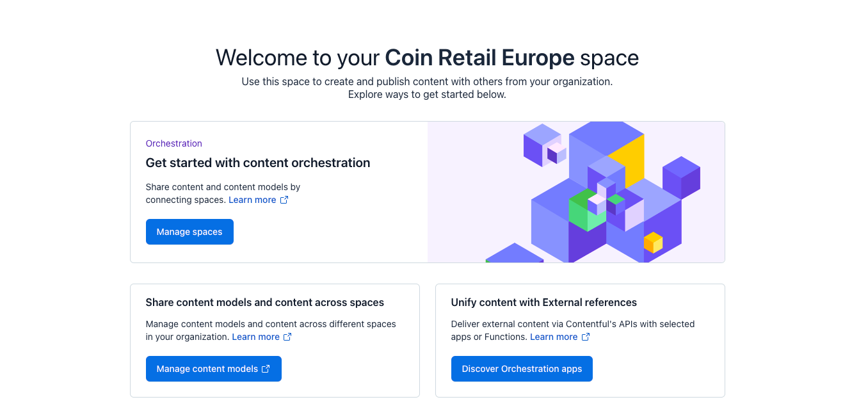Click the Coin Retail Europe space name
This screenshot has width=868, height=411.
coord(479,58)
